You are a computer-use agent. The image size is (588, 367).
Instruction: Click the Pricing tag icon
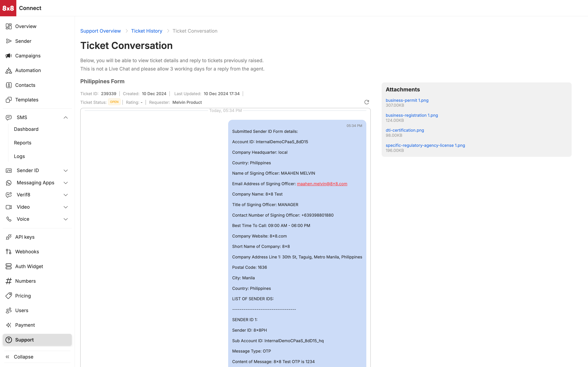[9, 296]
